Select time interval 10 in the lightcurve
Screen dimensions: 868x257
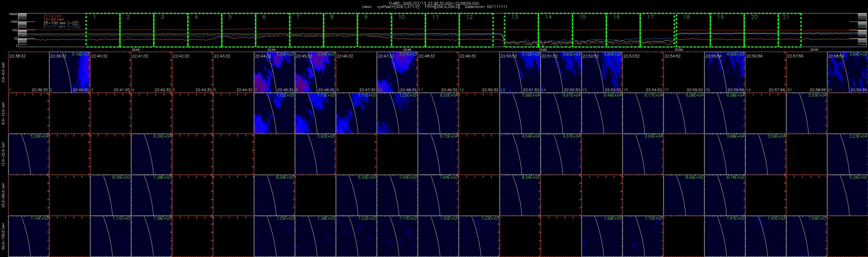tap(408, 30)
